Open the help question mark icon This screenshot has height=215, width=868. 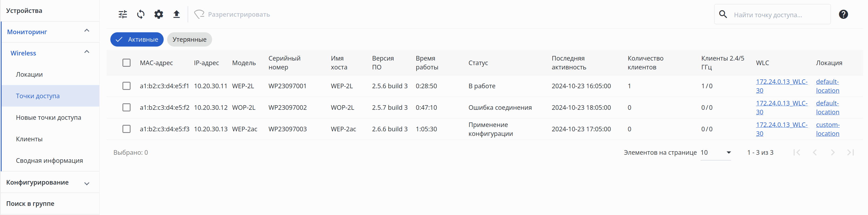[843, 15]
